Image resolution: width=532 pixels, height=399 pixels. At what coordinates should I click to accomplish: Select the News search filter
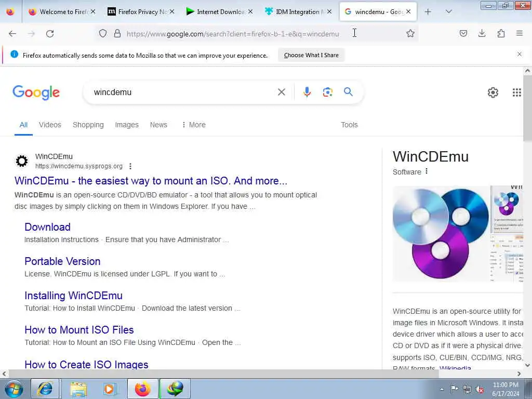(x=158, y=125)
